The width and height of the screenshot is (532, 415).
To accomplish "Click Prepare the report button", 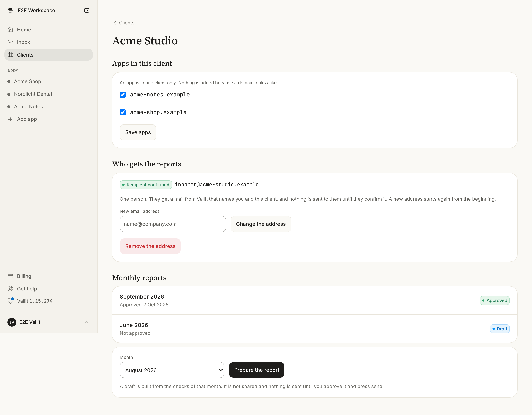I will [257, 370].
